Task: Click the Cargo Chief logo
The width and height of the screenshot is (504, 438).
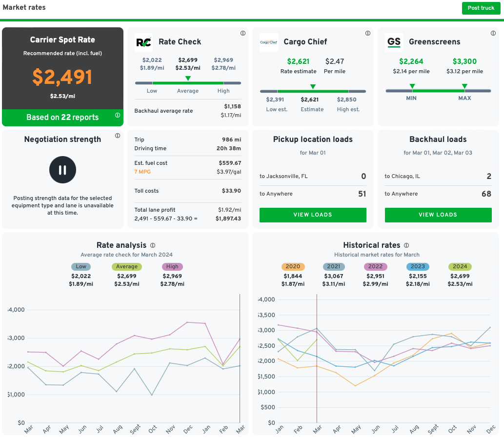Action: click(268, 42)
